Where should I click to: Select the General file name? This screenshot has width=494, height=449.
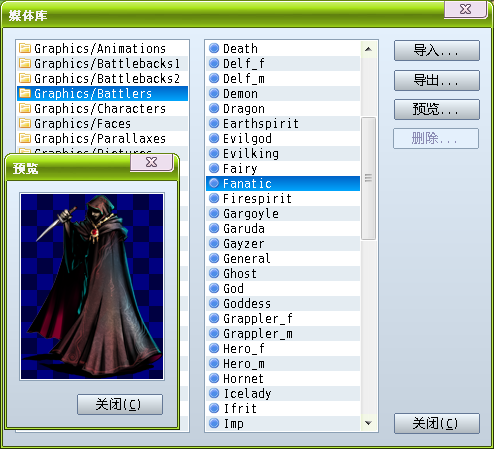(247, 259)
